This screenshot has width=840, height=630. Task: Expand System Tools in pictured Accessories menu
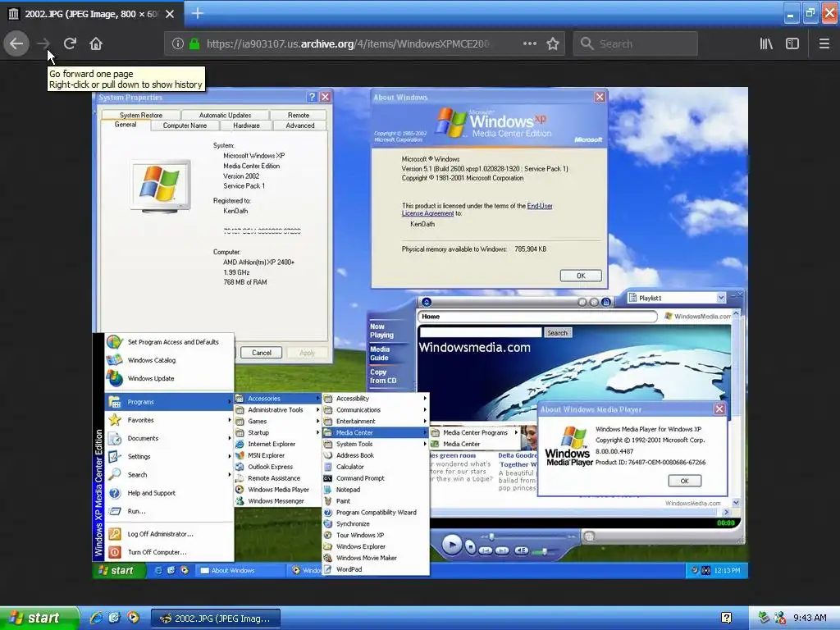(x=375, y=444)
